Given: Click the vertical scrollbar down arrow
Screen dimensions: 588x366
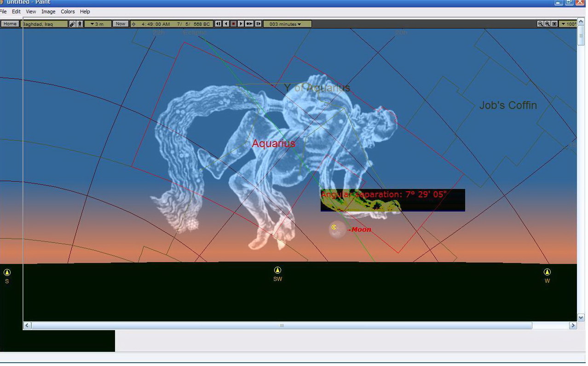Looking at the screenshot, I should [581, 317].
